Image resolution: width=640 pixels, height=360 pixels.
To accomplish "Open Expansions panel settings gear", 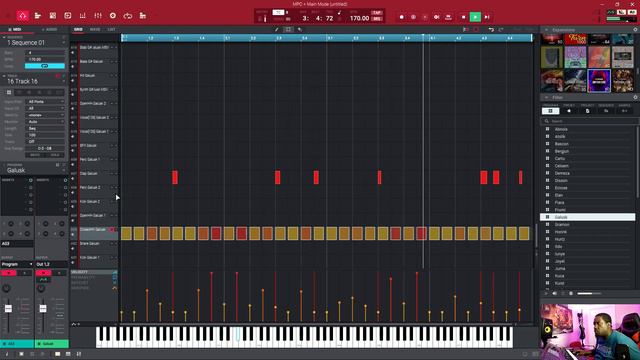I will (635, 30).
